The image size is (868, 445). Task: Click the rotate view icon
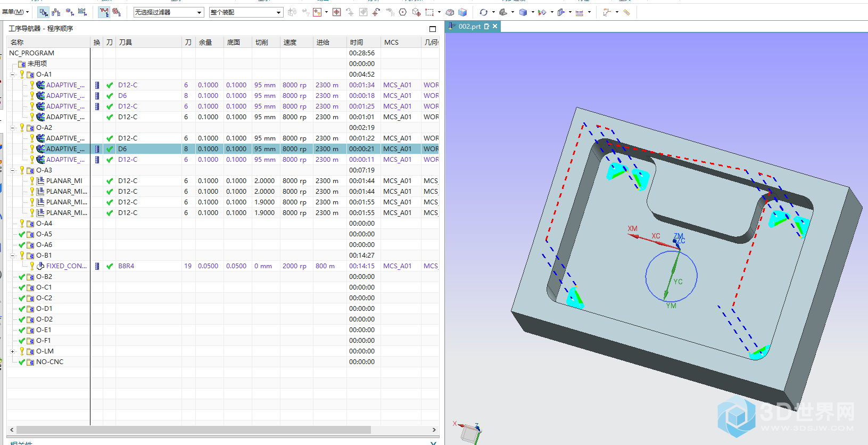(483, 12)
